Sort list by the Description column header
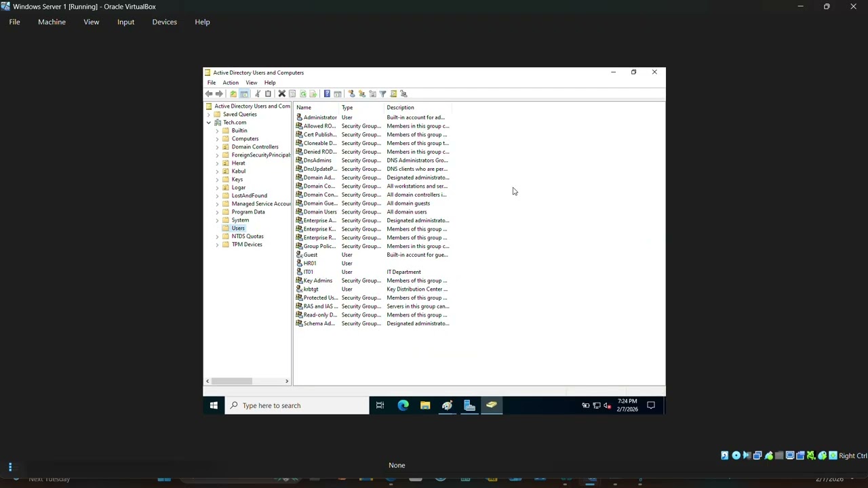The height and width of the screenshot is (488, 868). pos(418,108)
